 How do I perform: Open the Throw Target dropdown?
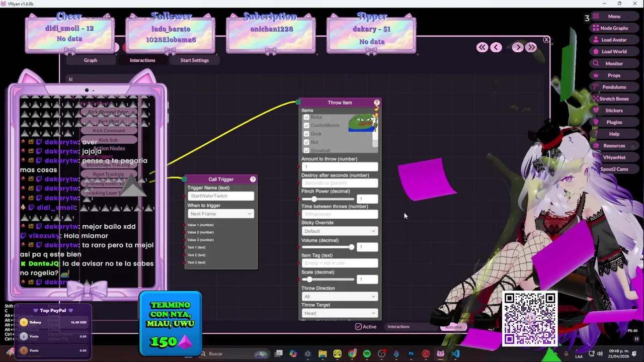[x=339, y=313]
